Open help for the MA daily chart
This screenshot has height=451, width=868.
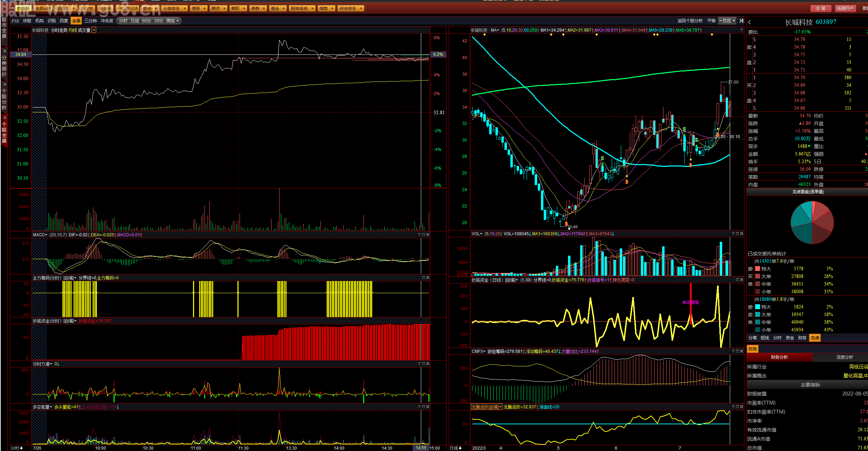tap(742, 30)
